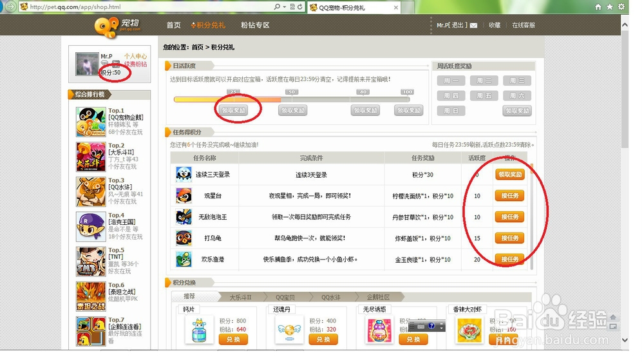The width and height of the screenshot is (644, 362).
Task: Open the Top.1 QQ宠物企鹅 game icon
Action: click(91, 122)
